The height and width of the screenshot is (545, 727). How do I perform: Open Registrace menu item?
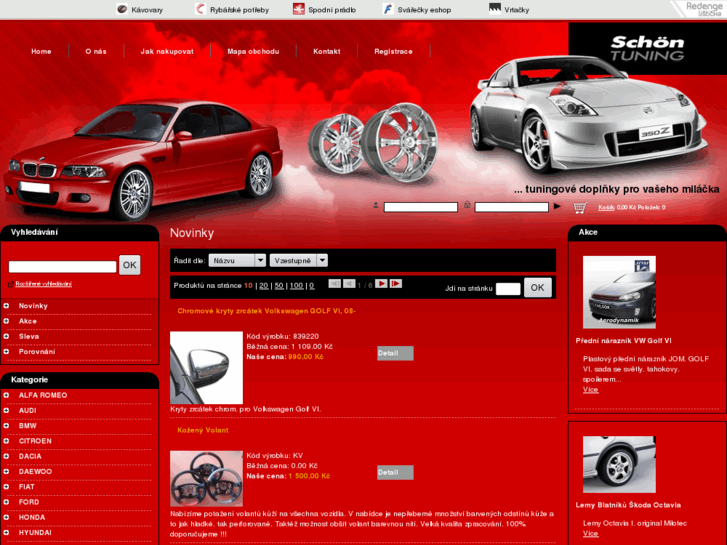tap(394, 51)
